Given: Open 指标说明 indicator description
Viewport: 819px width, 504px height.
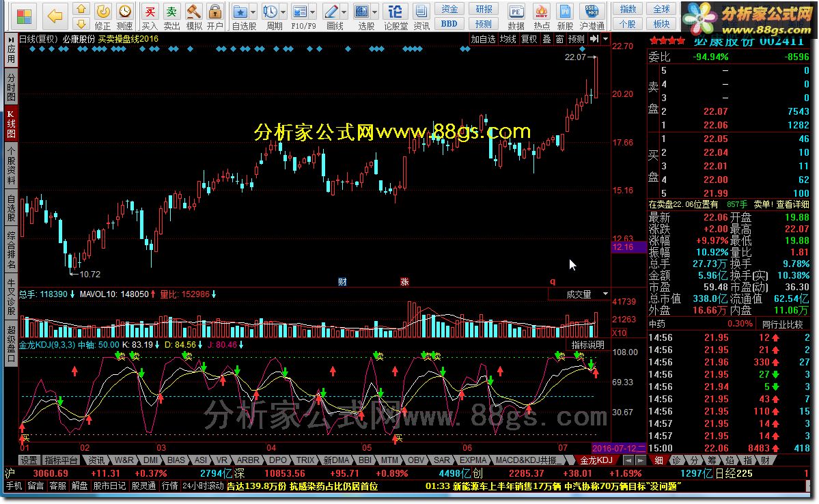Looking at the screenshot, I should click(587, 345).
